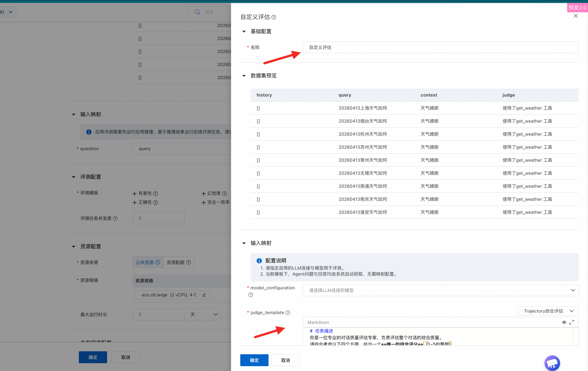This screenshot has height=371, width=588.
Task: Open Trajectory综合评估 template dropdown
Action: point(548,311)
